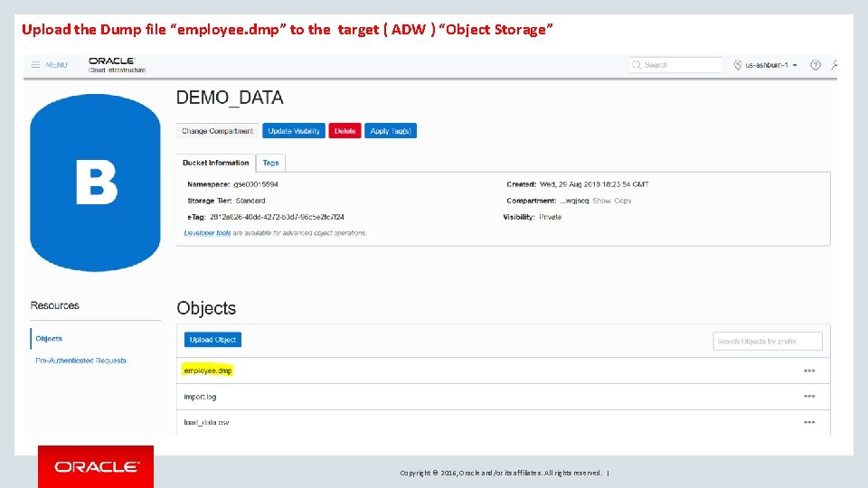Click the eTag value text
This screenshot has height=488, width=868.
pyautogui.click(x=277, y=217)
